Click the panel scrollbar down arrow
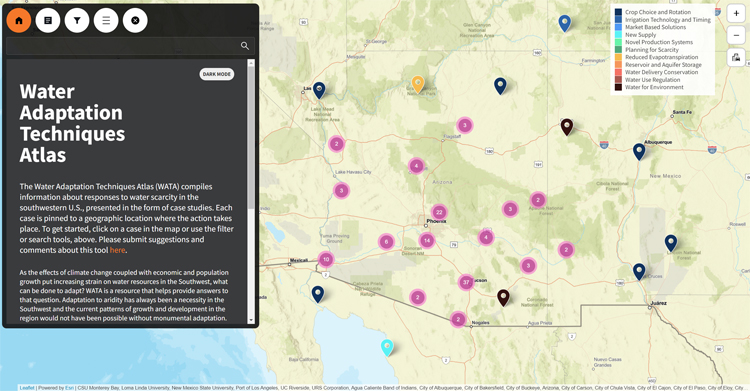This screenshot has height=391, width=750. tap(251, 320)
